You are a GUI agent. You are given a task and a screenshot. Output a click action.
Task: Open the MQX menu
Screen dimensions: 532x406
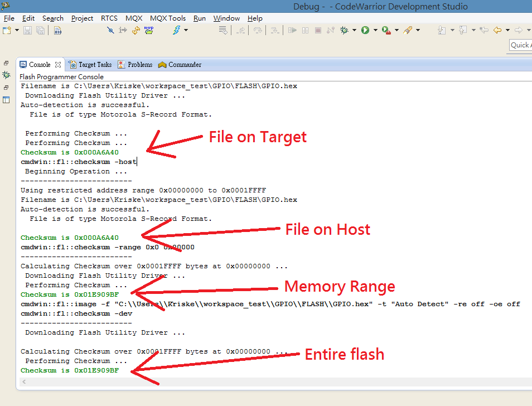coord(134,18)
